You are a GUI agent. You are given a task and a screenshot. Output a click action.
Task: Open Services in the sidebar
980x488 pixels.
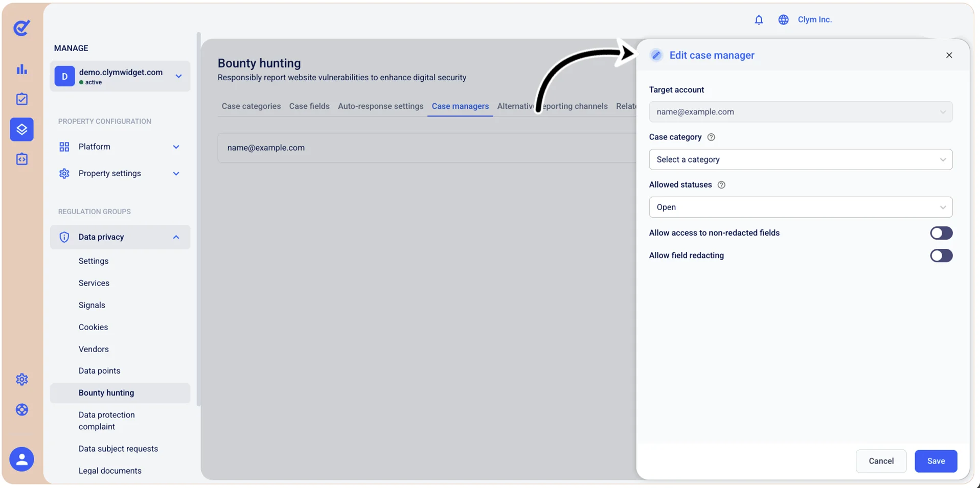coord(94,283)
